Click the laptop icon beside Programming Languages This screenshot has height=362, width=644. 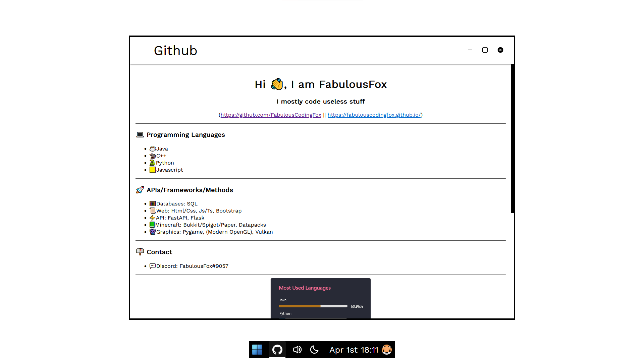[140, 135]
